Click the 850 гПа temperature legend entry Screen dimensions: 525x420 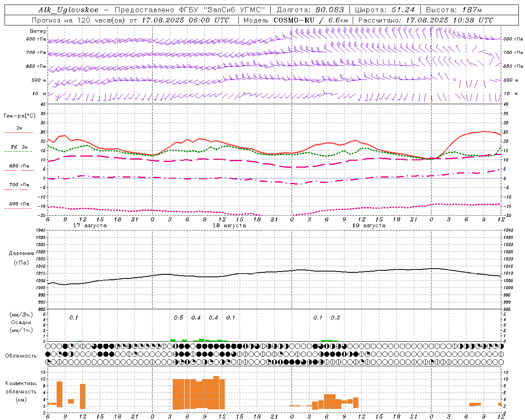coord(19,166)
